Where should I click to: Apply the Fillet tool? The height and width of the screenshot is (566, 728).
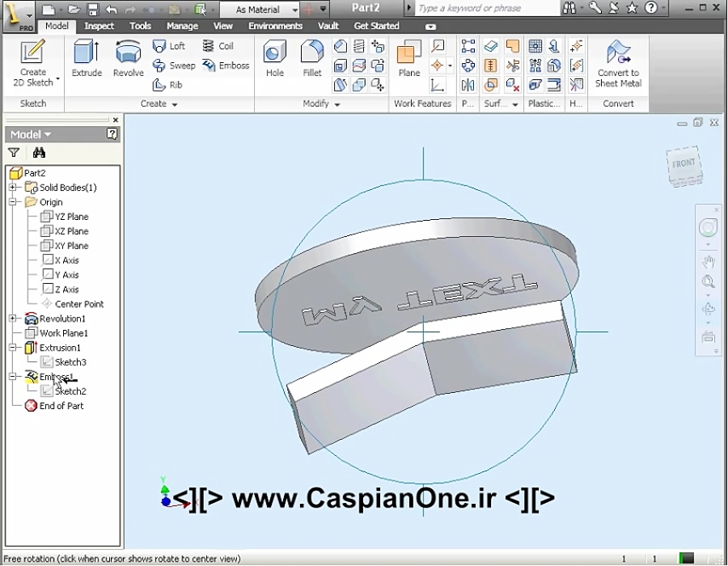(x=310, y=57)
